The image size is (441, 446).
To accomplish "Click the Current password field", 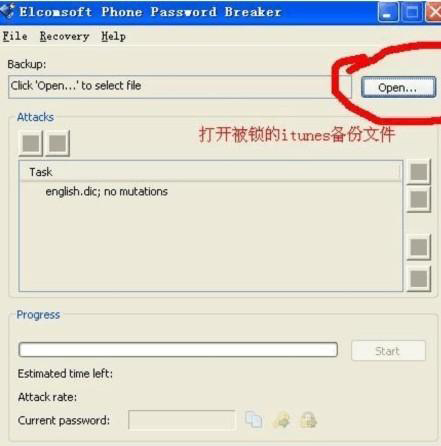I will point(182,420).
